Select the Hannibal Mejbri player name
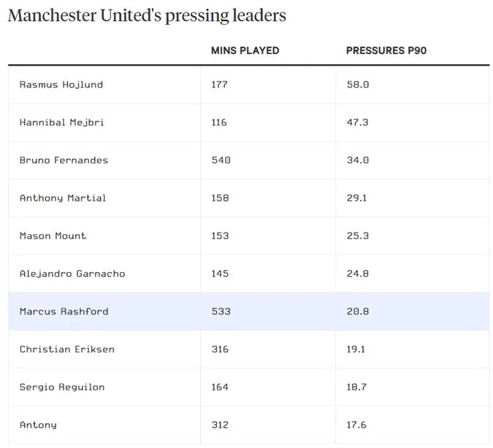Screen dimensions: 493x448 pos(61,123)
